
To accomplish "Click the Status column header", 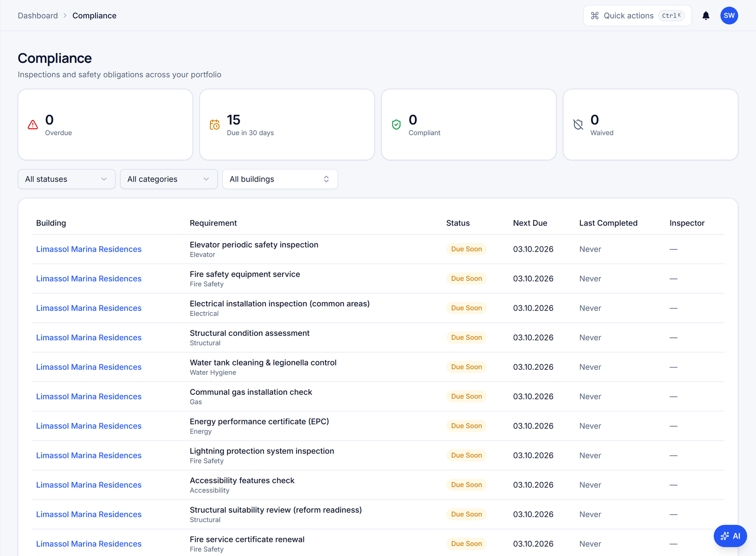I will click(x=458, y=223).
